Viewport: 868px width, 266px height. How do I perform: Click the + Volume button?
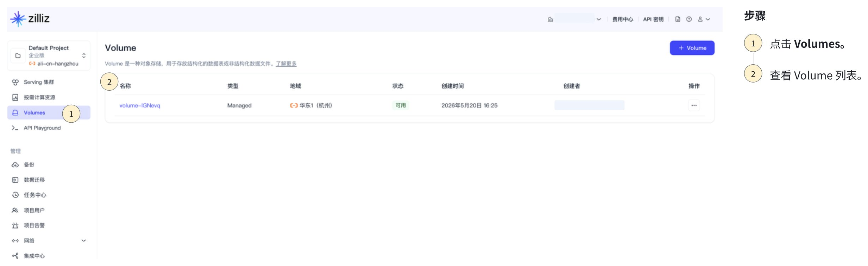692,48
